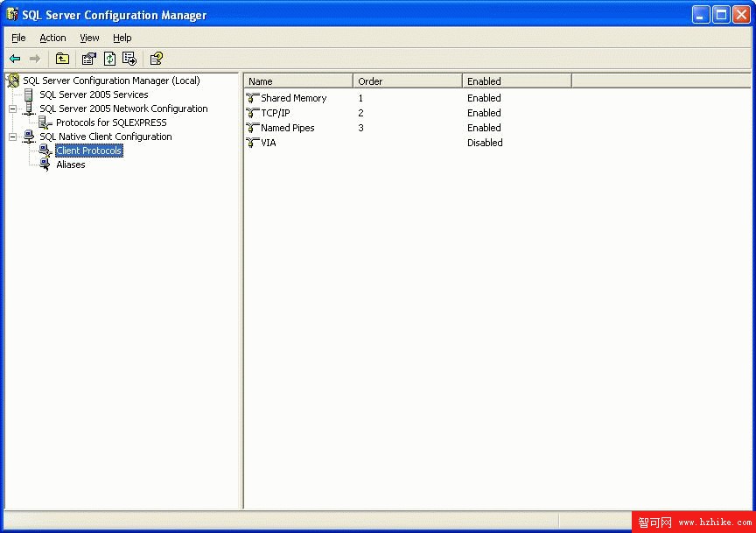Image resolution: width=756 pixels, height=533 pixels.
Task: Select SQL Native Client Configuration label
Action: point(106,137)
